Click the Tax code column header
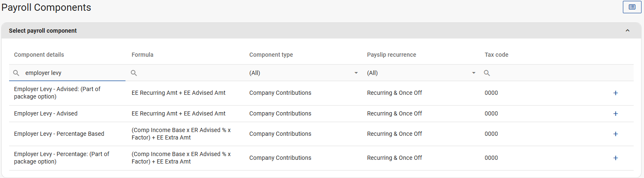Screen dimensions: 644x178 [496, 55]
